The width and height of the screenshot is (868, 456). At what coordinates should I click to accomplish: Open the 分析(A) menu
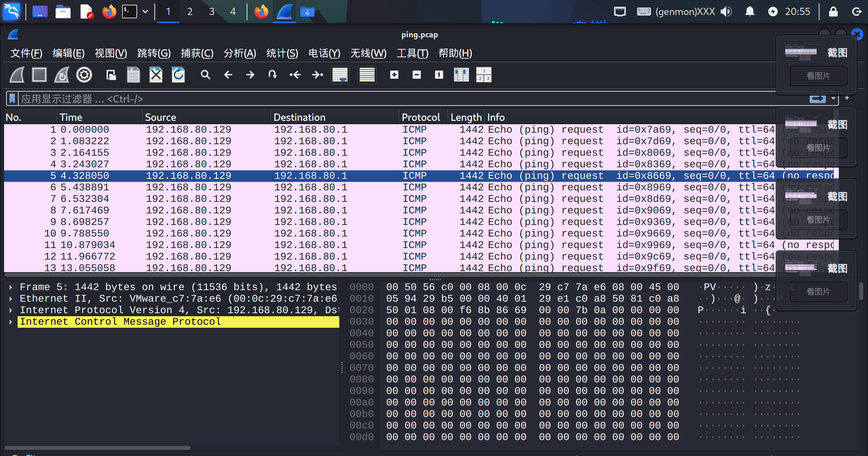pos(240,53)
